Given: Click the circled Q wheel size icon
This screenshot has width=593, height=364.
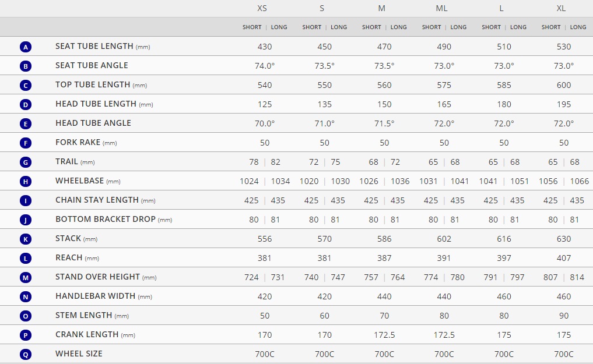Looking at the screenshot, I should point(26,354).
